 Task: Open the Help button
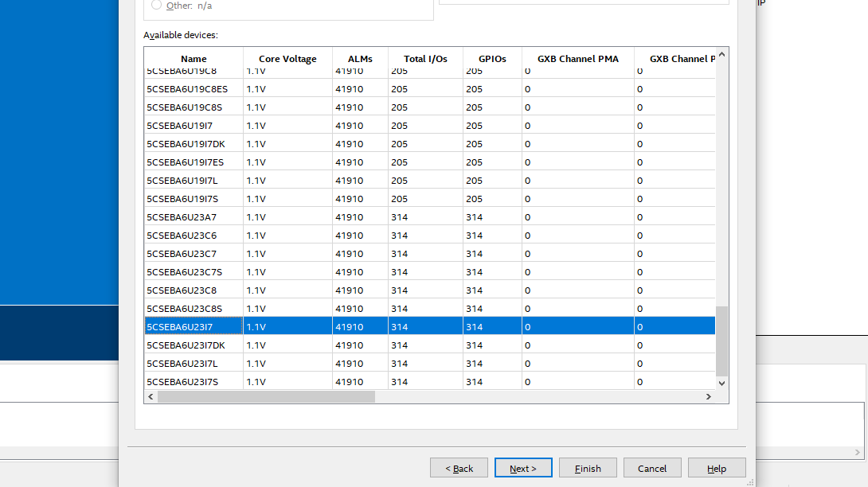pyautogui.click(x=717, y=468)
